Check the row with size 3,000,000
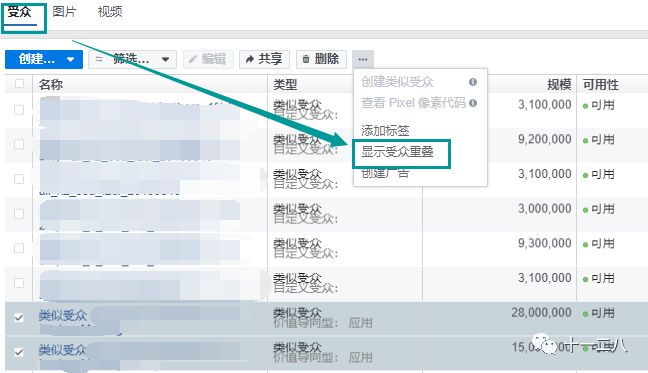Image resolution: width=648 pixels, height=373 pixels. tap(19, 214)
